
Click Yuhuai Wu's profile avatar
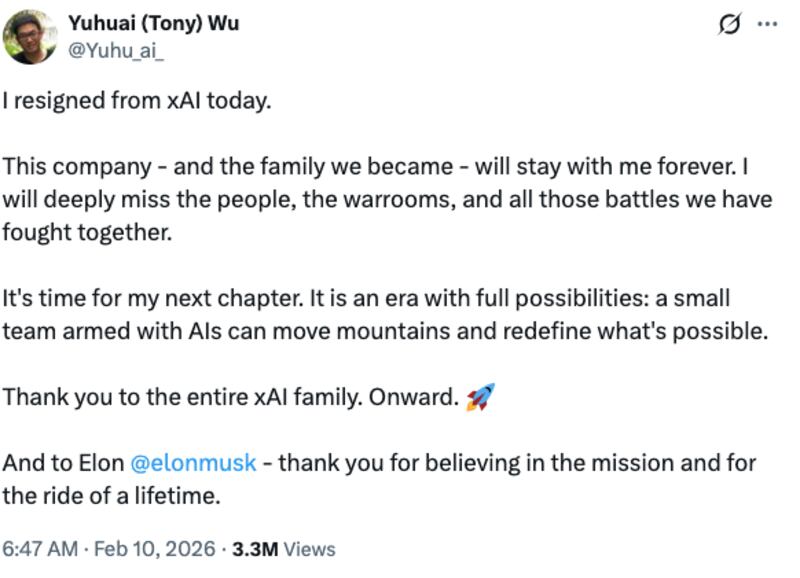(30, 37)
